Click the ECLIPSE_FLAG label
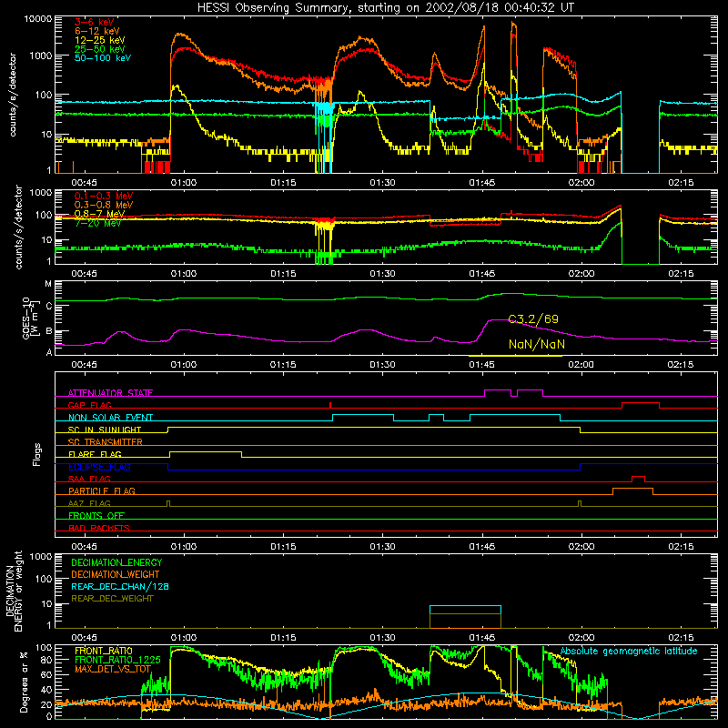This screenshot has height=728, width=728. pyautogui.click(x=99, y=467)
